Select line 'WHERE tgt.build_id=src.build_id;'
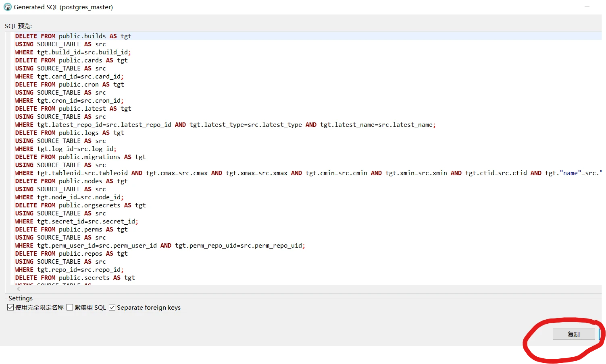 pos(73,52)
